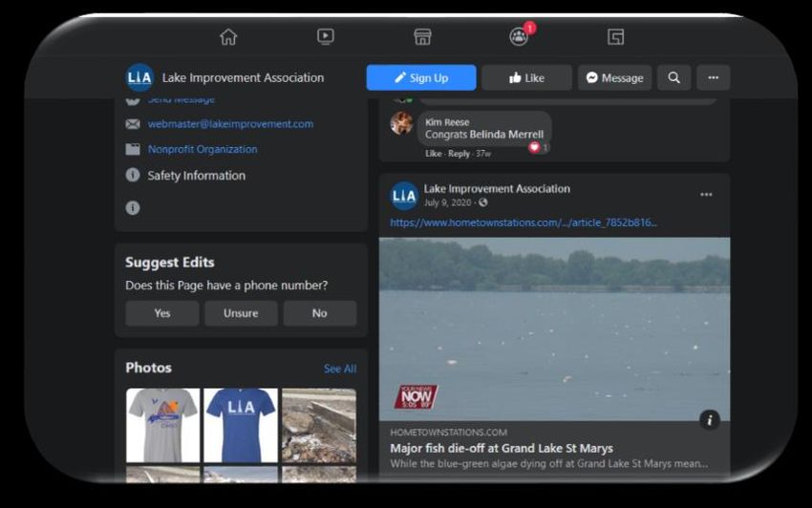This screenshot has width=812, height=508.
Task: Open the rocky shoreline photo thumbnail
Action: (x=319, y=425)
